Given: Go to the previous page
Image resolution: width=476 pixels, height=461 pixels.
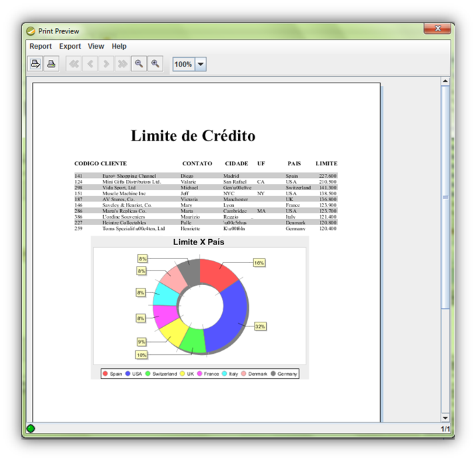Looking at the screenshot, I should [90, 64].
